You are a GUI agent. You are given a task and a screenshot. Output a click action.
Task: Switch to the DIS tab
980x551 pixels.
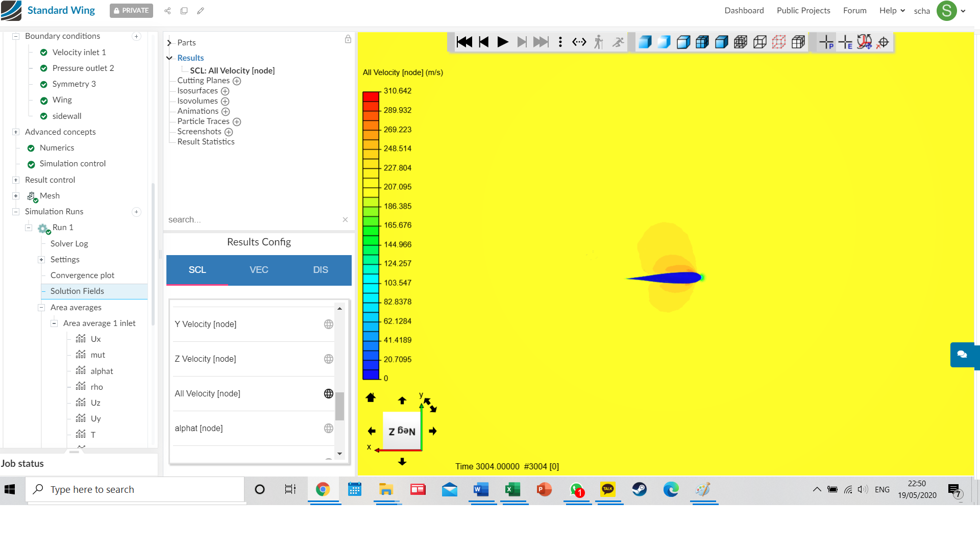tap(321, 270)
